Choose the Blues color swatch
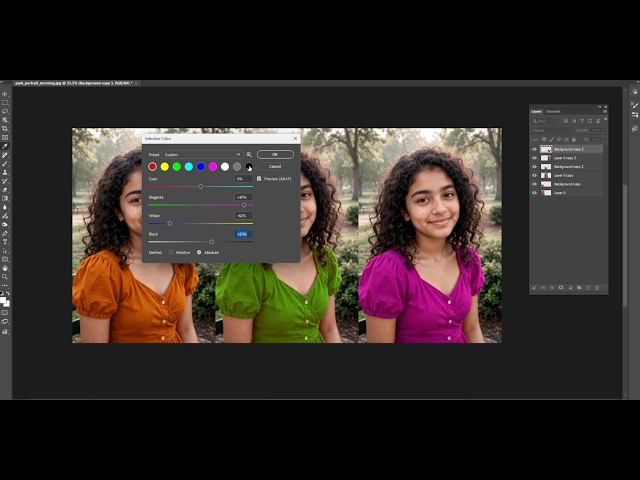 tap(201, 167)
